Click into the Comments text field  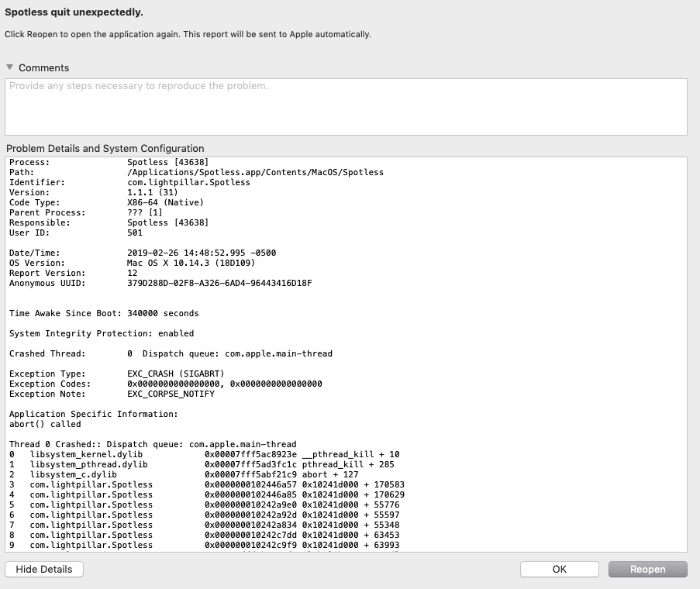(x=346, y=107)
